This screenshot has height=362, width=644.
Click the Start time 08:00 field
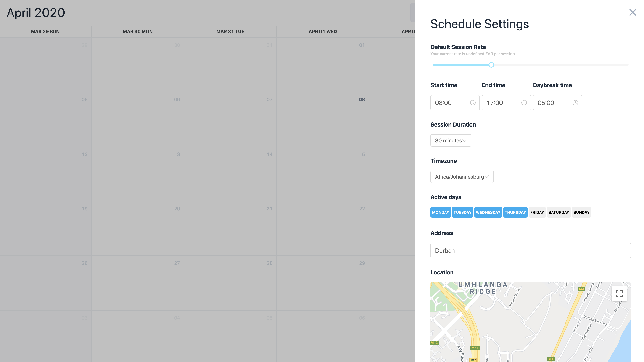(450, 103)
